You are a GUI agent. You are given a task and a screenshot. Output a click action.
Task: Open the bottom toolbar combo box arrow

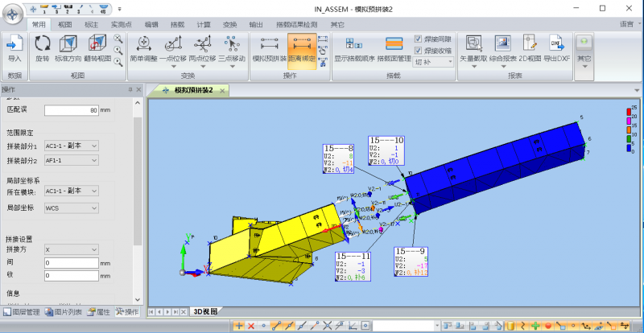coord(436,327)
